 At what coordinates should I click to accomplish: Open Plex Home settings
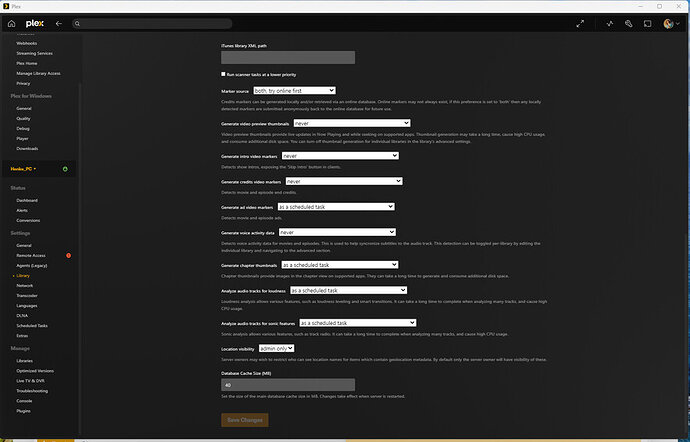(26, 63)
